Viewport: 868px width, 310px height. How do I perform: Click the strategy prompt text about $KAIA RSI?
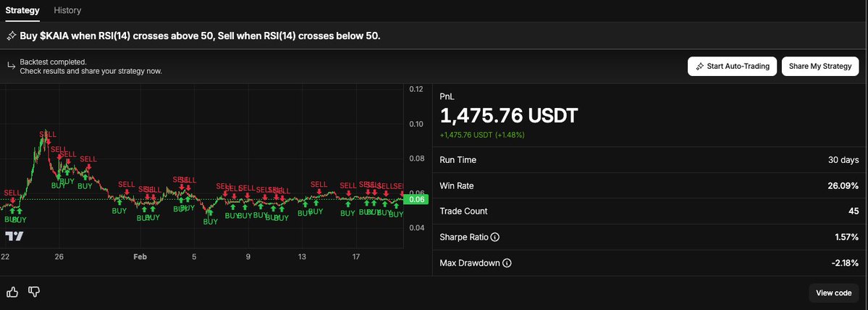[x=200, y=36]
